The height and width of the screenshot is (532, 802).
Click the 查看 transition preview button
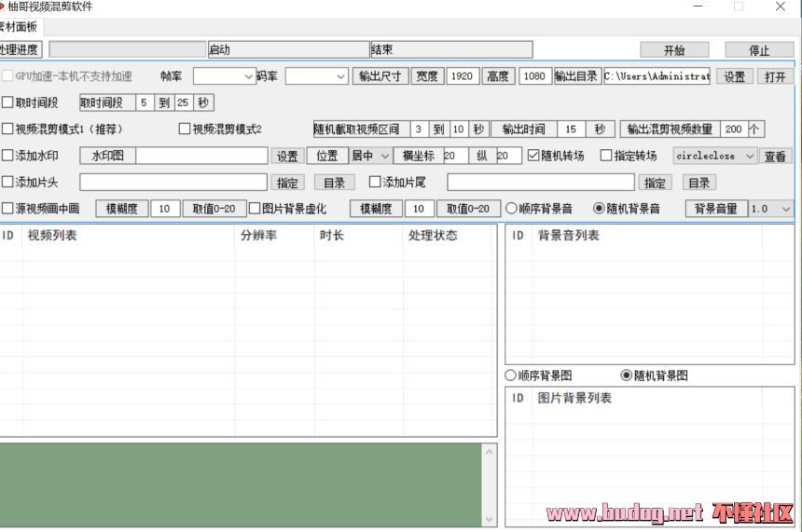775,157
